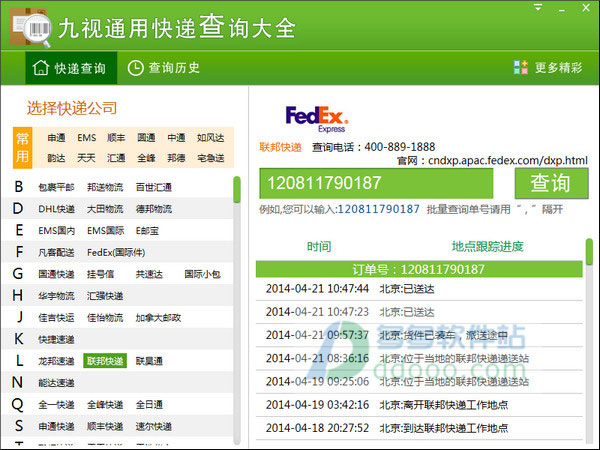Image resolution: width=600 pixels, height=450 pixels.
Task: Click the example number 120811790187 link
Action: pyautogui.click(x=378, y=209)
